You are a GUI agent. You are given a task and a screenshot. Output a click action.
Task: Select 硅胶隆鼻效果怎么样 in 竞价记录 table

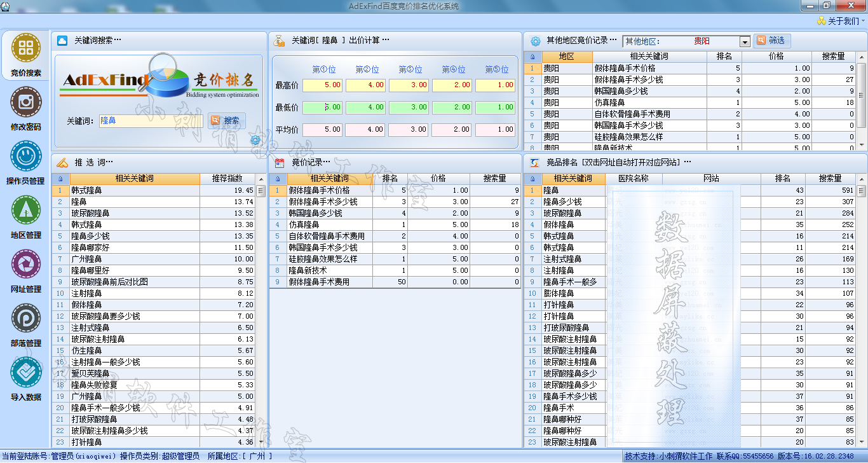[394, 259]
